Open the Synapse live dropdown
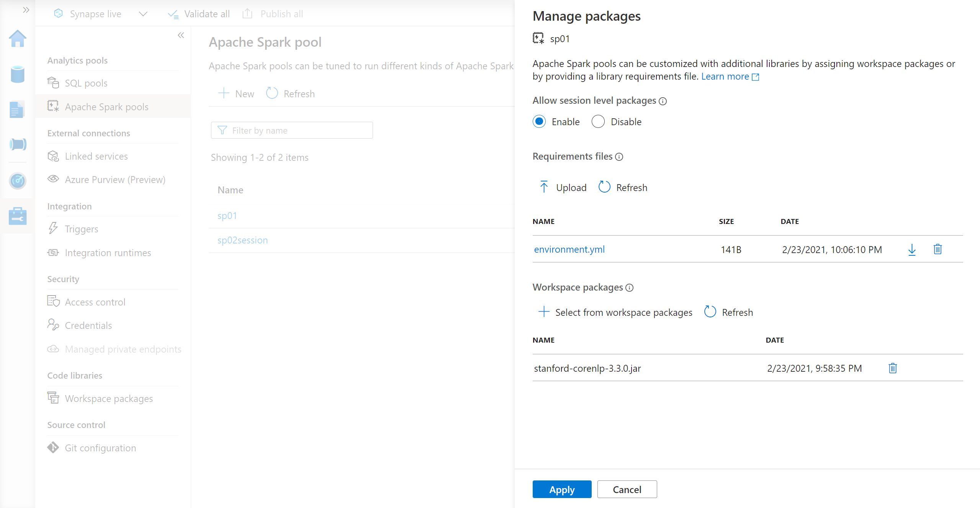 [143, 14]
